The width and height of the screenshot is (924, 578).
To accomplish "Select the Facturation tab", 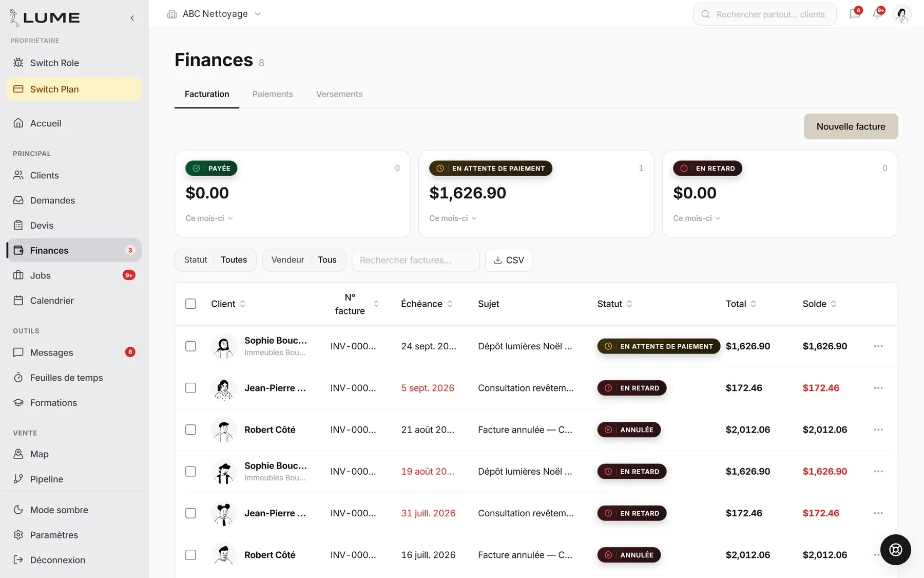I will (207, 94).
